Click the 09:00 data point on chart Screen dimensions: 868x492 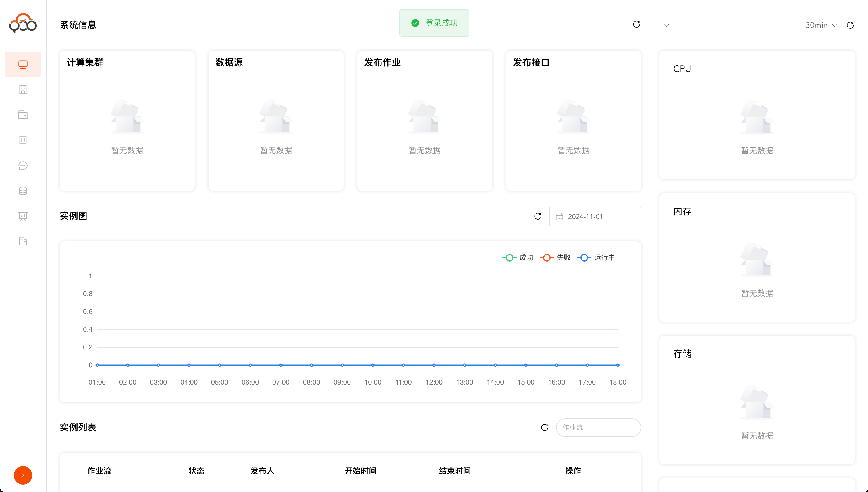click(x=342, y=365)
